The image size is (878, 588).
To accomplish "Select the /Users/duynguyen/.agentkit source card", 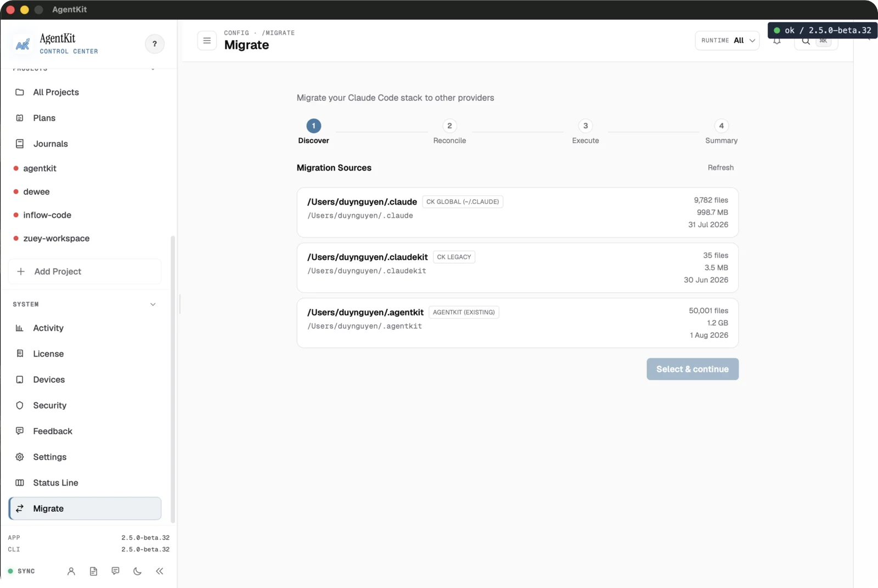I will (517, 323).
